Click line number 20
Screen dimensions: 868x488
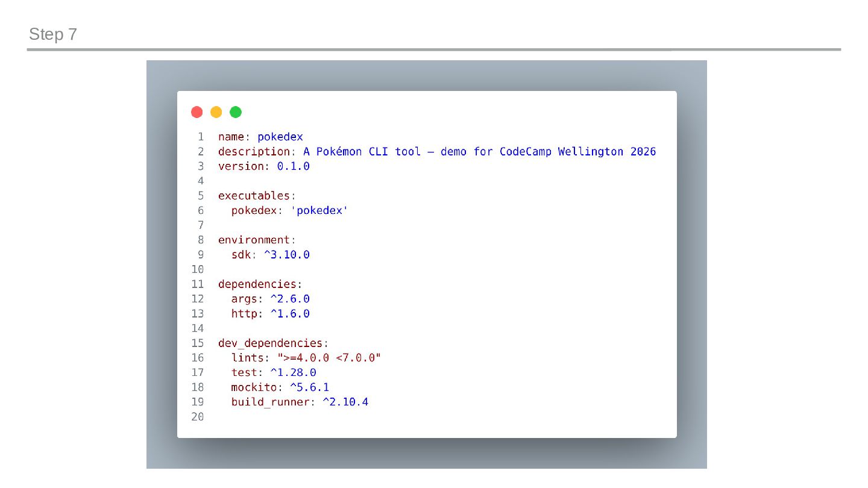198,417
